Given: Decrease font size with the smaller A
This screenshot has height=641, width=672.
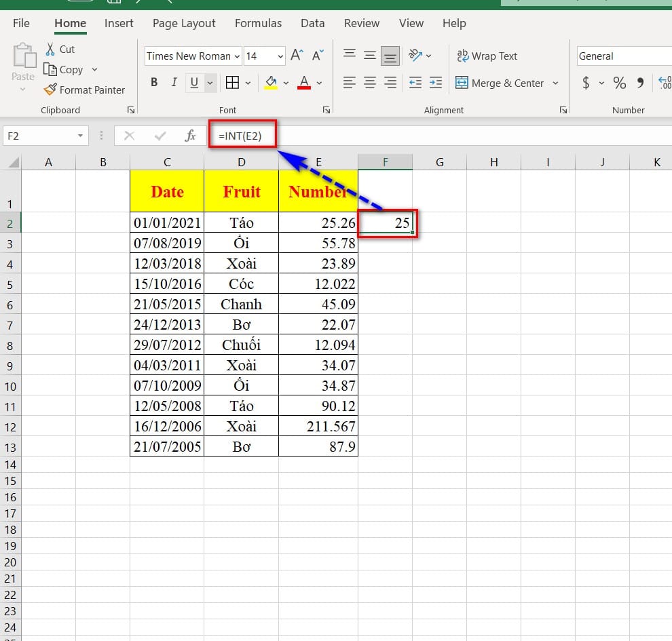Looking at the screenshot, I should (x=318, y=55).
